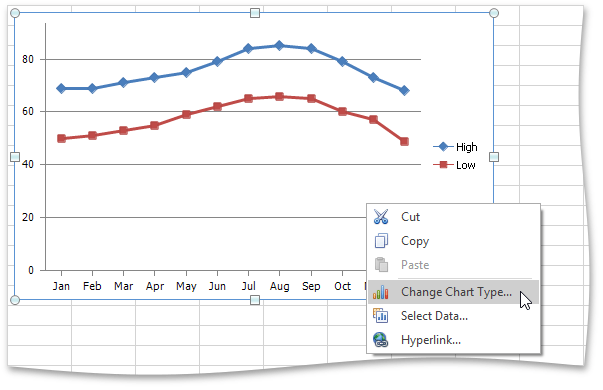The height and width of the screenshot is (390, 603).
Task: Click the Paste clipboard icon
Action: 381,265
